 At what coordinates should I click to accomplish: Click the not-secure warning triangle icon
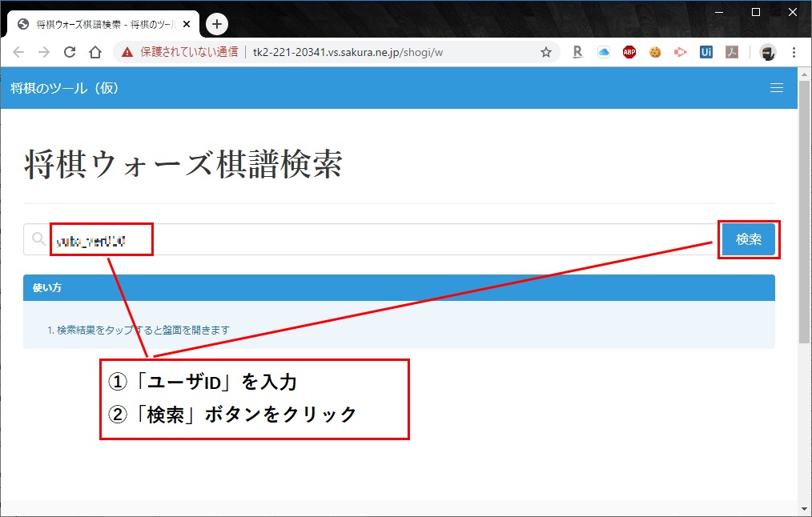[127, 52]
